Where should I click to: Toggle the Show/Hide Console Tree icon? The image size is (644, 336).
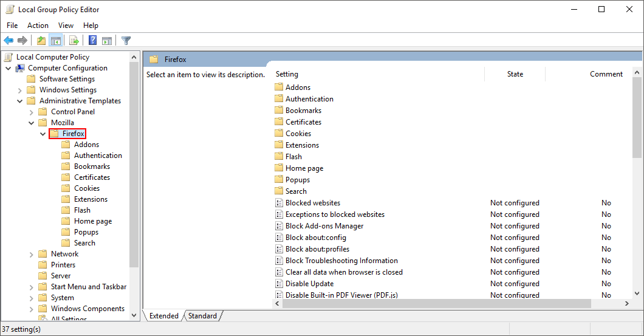pyautogui.click(x=55, y=40)
